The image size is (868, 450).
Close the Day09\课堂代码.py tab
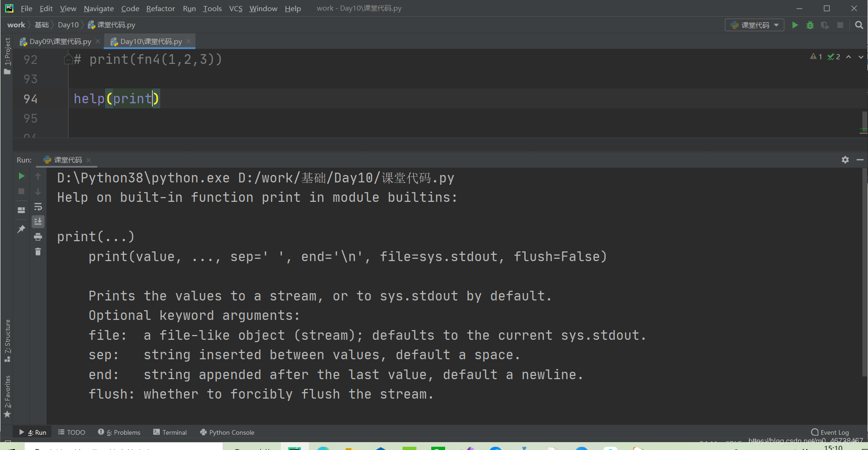(x=98, y=42)
